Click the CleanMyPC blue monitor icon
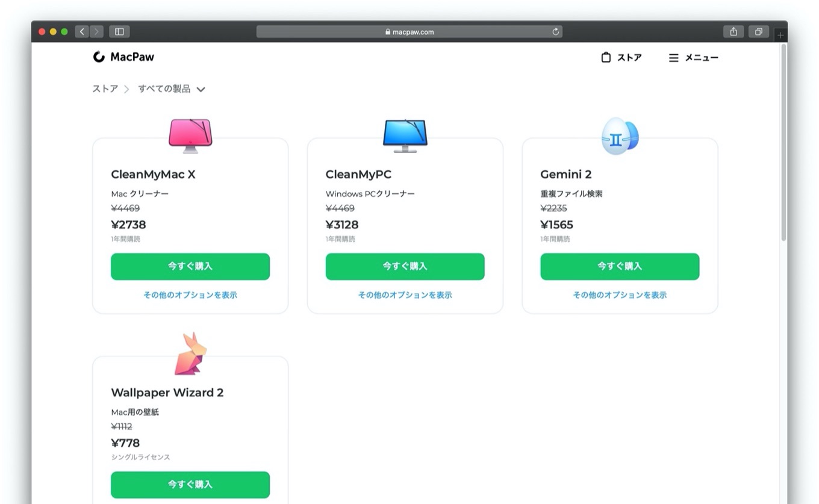Viewport: 819px width, 504px height. point(405,135)
